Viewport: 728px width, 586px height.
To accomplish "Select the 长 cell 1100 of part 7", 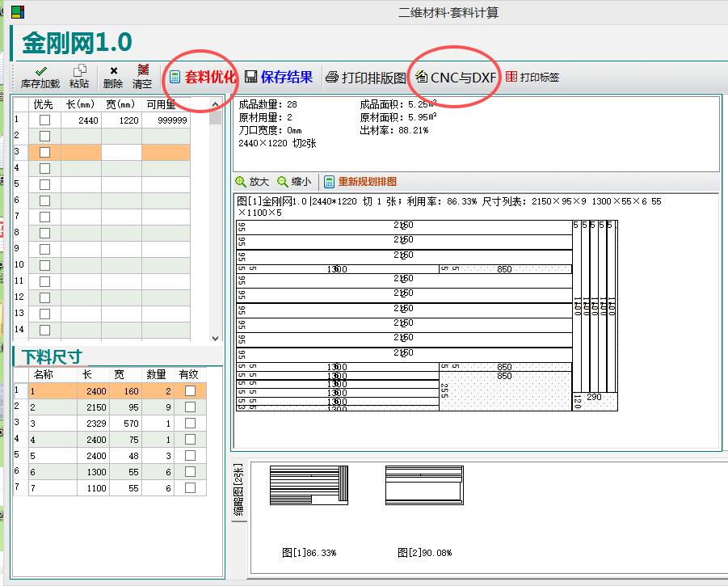I will point(93,488).
